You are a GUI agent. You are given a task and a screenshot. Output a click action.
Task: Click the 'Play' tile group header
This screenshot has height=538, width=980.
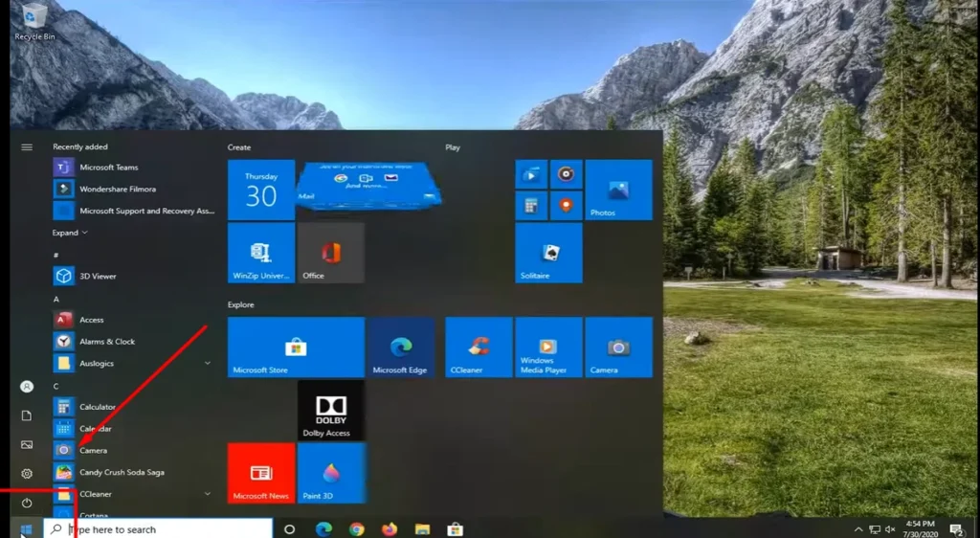click(453, 147)
